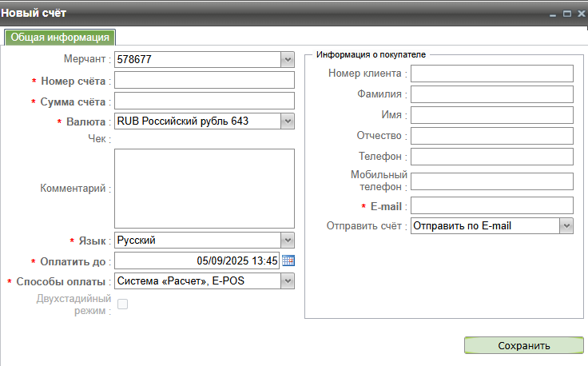Focus the Фамилия input field
This screenshot has height=366, width=588.
(x=492, y=94)
